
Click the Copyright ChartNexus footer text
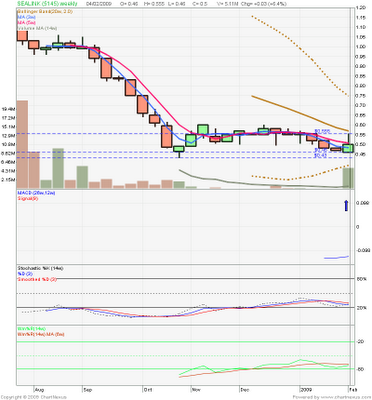coord(35,397)
